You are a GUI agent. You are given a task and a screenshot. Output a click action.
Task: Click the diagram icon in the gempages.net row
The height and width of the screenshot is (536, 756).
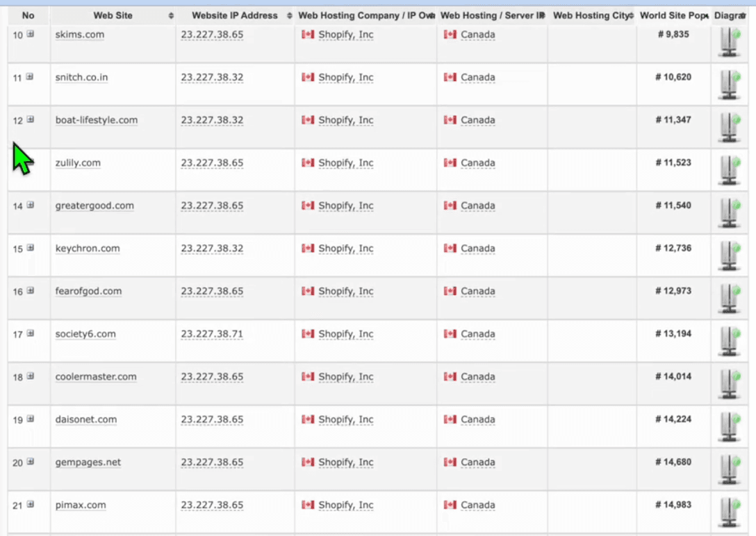[729, 469]
